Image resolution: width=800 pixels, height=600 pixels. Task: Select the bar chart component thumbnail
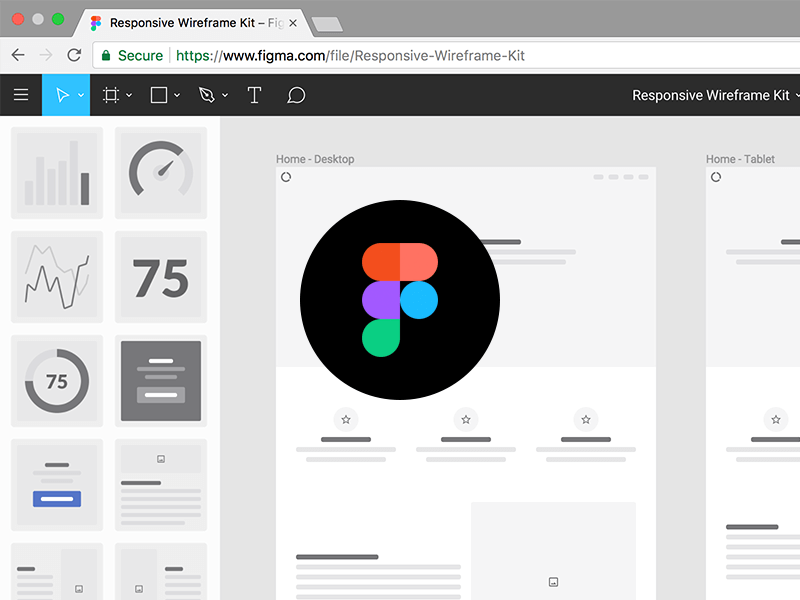pyautogui.click(x=57, y=173)
